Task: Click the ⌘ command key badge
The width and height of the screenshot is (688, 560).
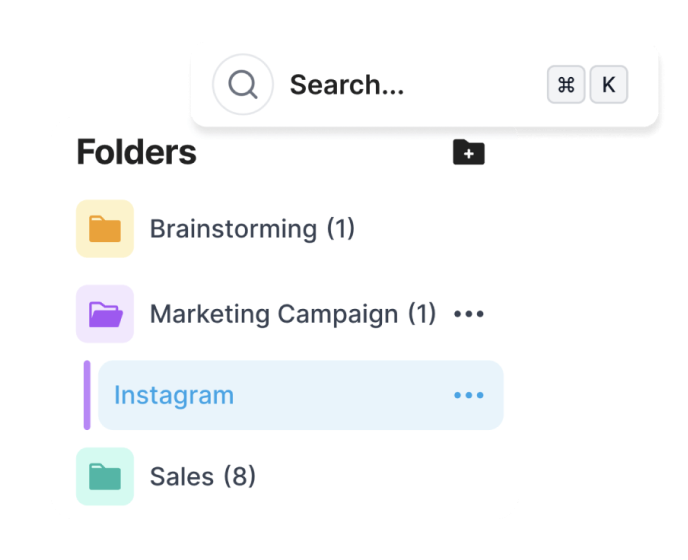Action: 566,85
